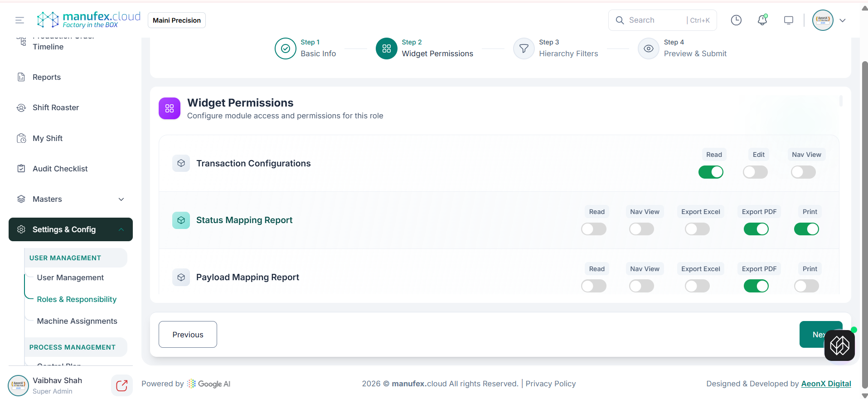Select Audit Checklist from sidebar
This screenshot has width=868, height=399.
pos(60,169)
